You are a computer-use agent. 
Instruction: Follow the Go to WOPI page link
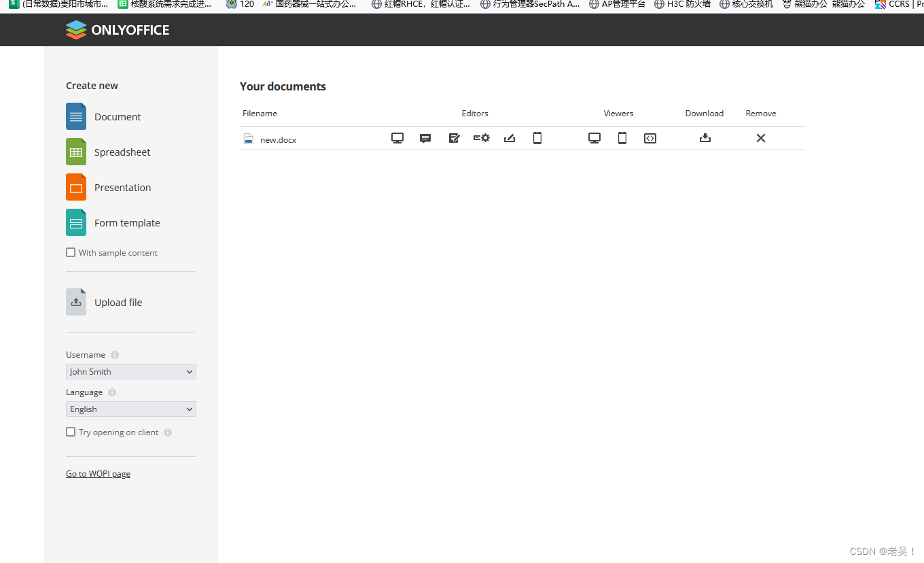point(98,474)
